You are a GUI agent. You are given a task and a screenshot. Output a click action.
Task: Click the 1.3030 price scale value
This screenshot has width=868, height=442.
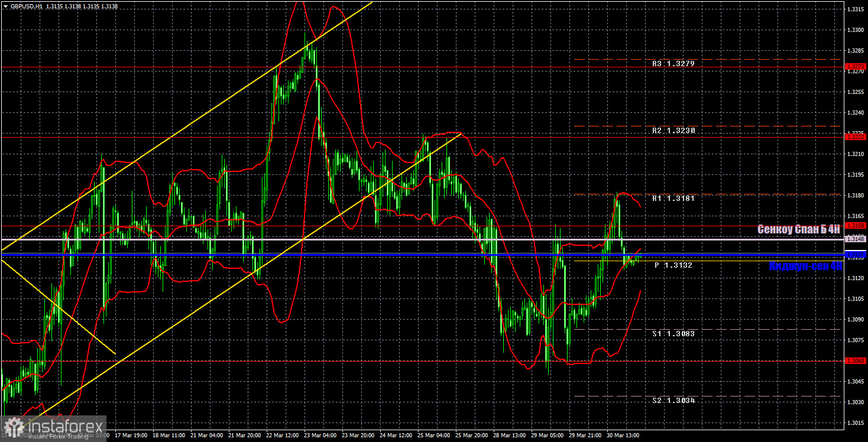click(x=856, y=402)
